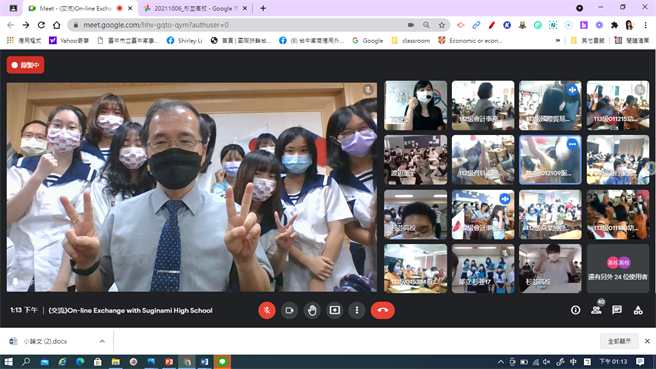
Task: Go to the browser home page
Action: pos(56,25)
